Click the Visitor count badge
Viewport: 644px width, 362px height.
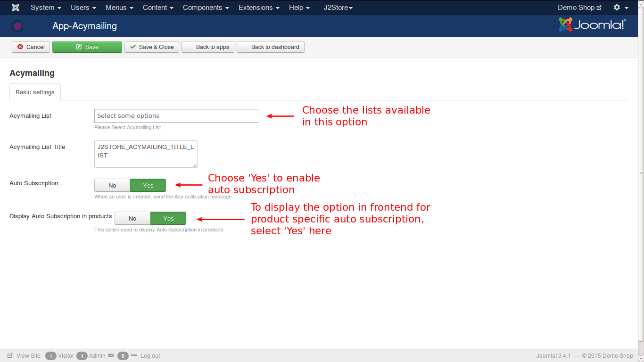51,356
